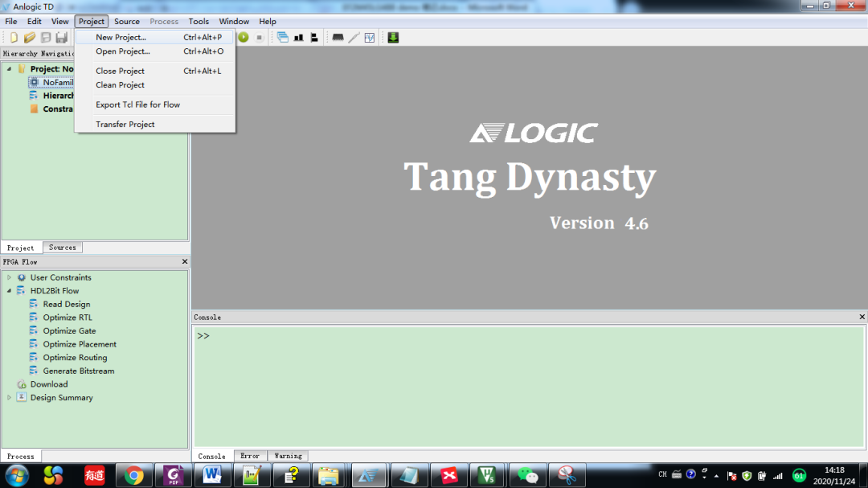
Task: Click the cascaded windows toolbar icon
Action: coord(283,38)
